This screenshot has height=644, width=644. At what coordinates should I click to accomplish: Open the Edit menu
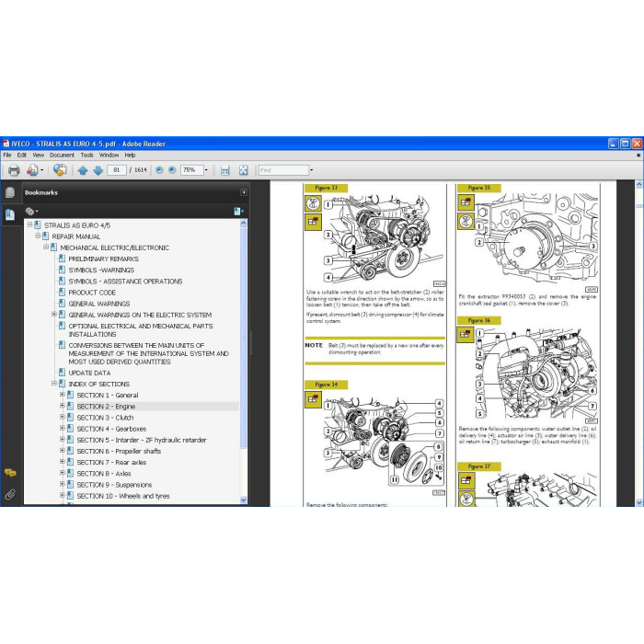click(22, 155)
